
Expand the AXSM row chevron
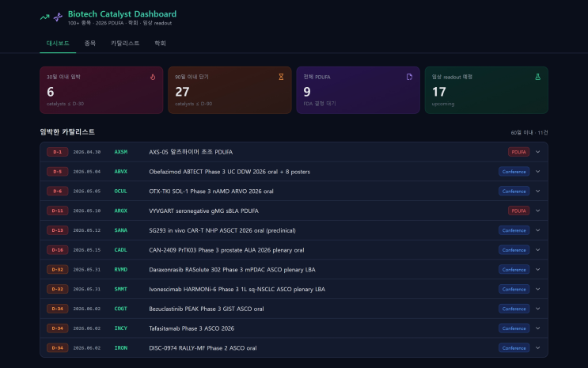click(538, 152)
